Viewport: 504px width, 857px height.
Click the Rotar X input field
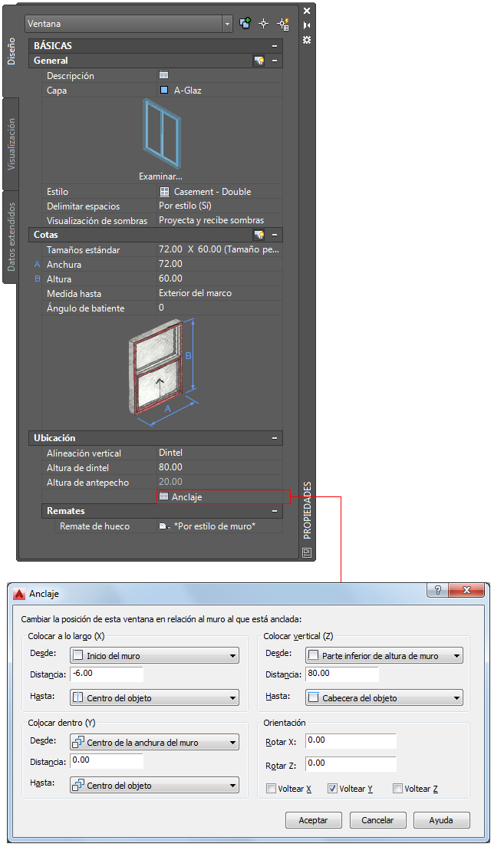point(351,740)
